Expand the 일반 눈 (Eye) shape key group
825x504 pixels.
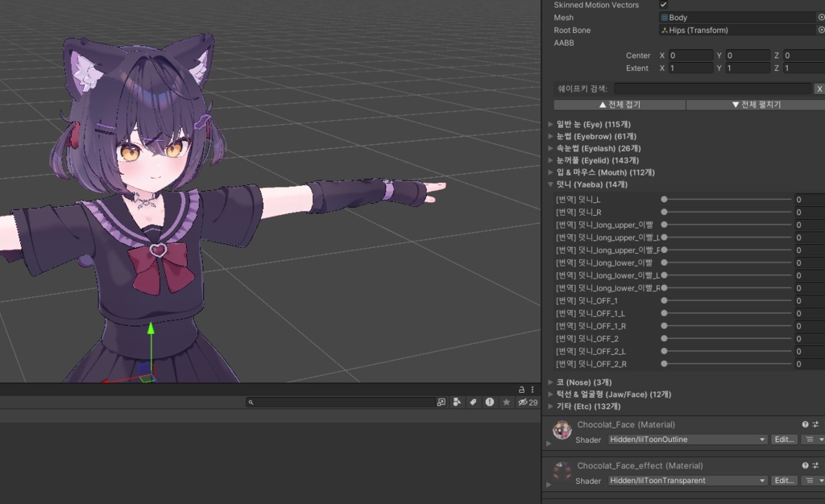[550, 124]
